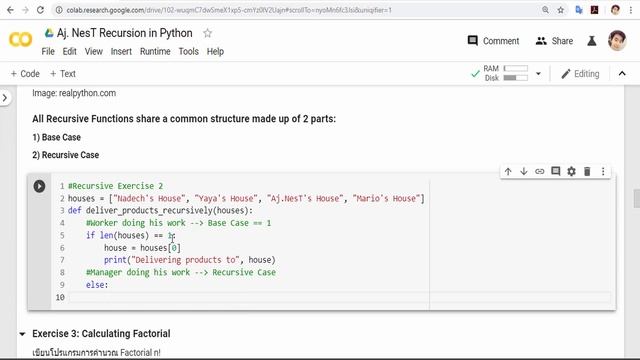Viewport: 640px width, 360px height.
Task: Click the Exercise 3: Calculating Factorial heading
Action: pyautogui.click(x=101, y=333)
